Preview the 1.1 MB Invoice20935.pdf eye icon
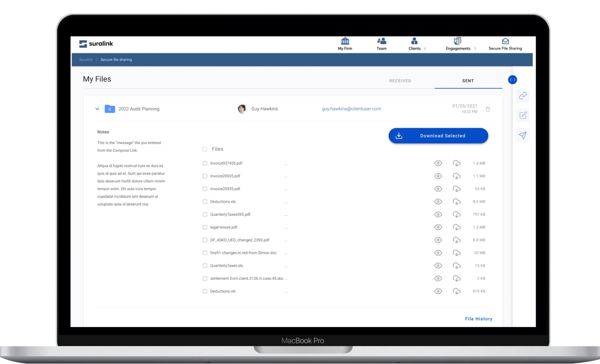Screen dimensions: 600x364 click(438, 176)
